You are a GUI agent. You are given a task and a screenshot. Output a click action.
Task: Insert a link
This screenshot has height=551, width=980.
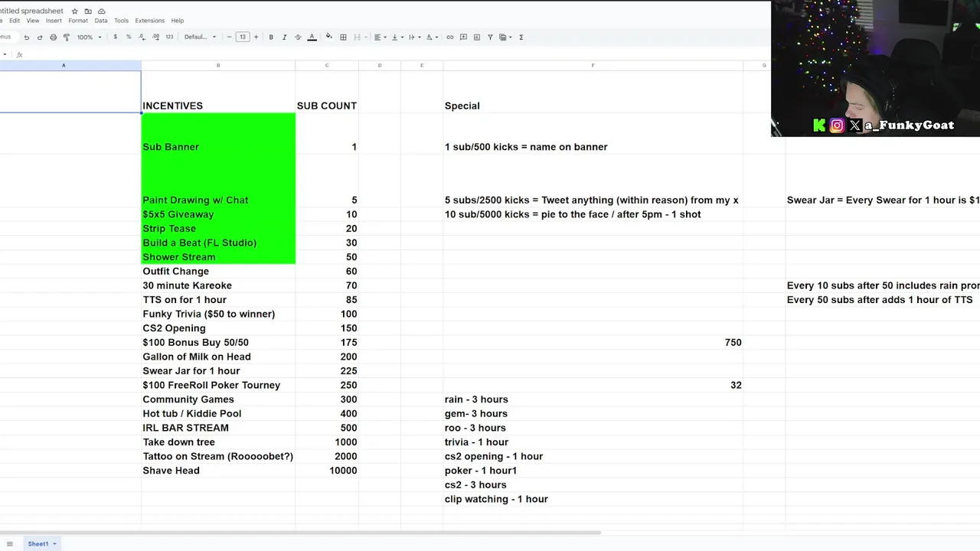tap(450, 37)
